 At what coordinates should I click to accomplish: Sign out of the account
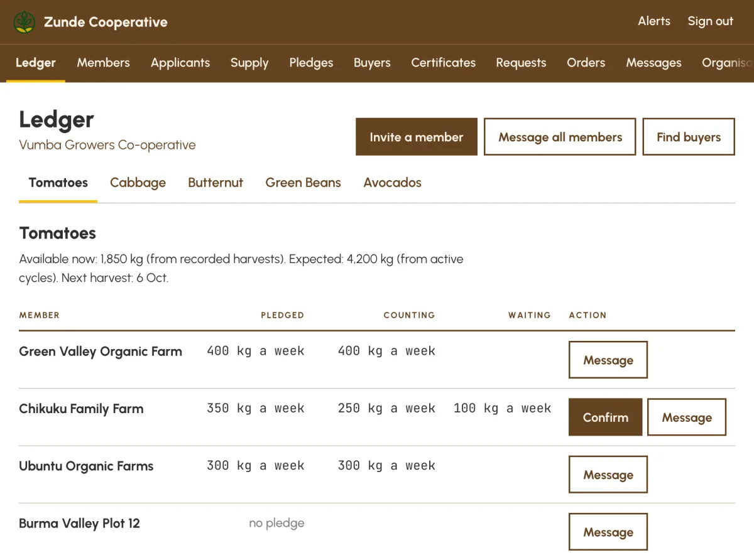(x=710, y=21)
